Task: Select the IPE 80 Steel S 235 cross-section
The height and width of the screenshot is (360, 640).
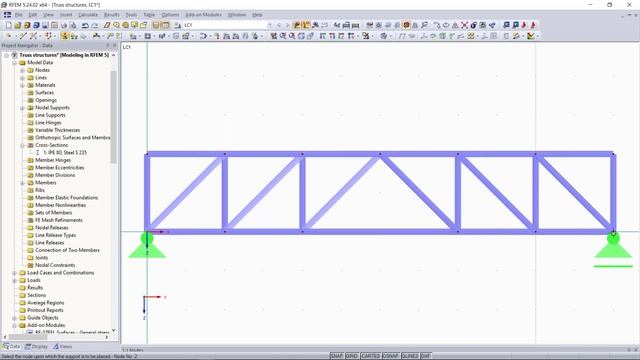Action: (x=65, y=153)
